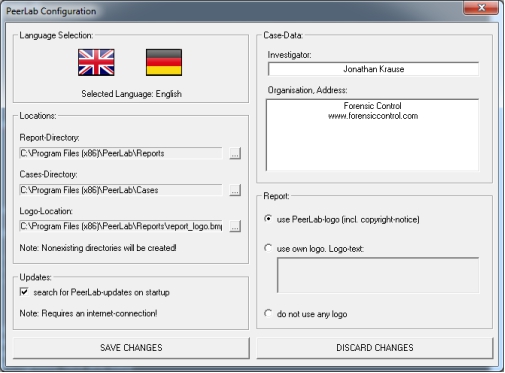Click the 'Cases-Directory:' label
The width and height of the screenshot is (505, 373).
coord(48,174)
